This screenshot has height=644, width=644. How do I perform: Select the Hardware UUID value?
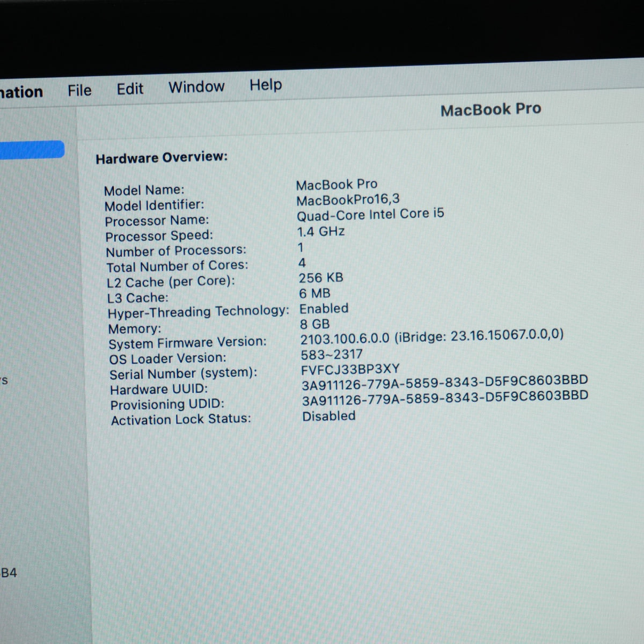(445, 383)
